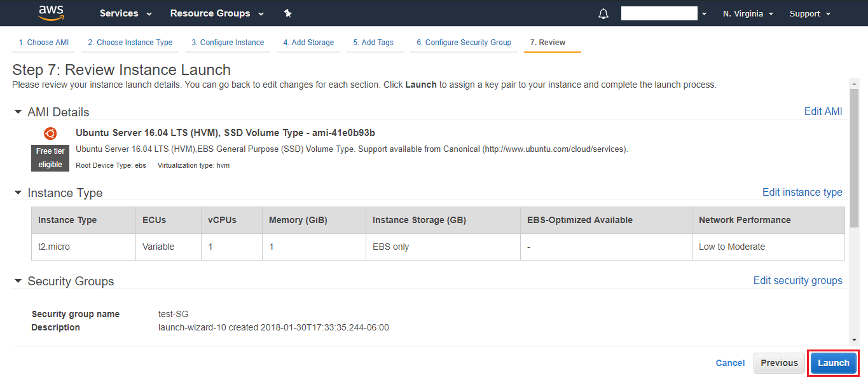Screen dimensions: 868x380
Task: Collapse the Instance Type section
Action: (18, 193)
